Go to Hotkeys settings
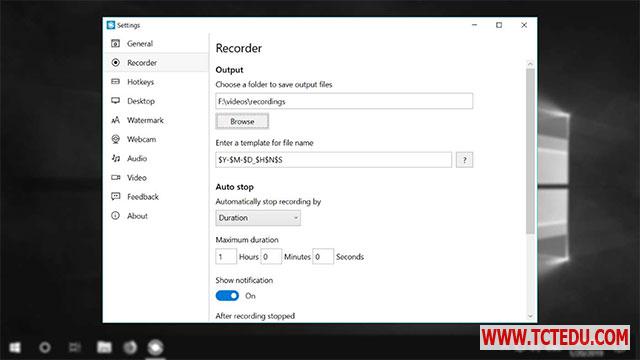 click(157, 82)
